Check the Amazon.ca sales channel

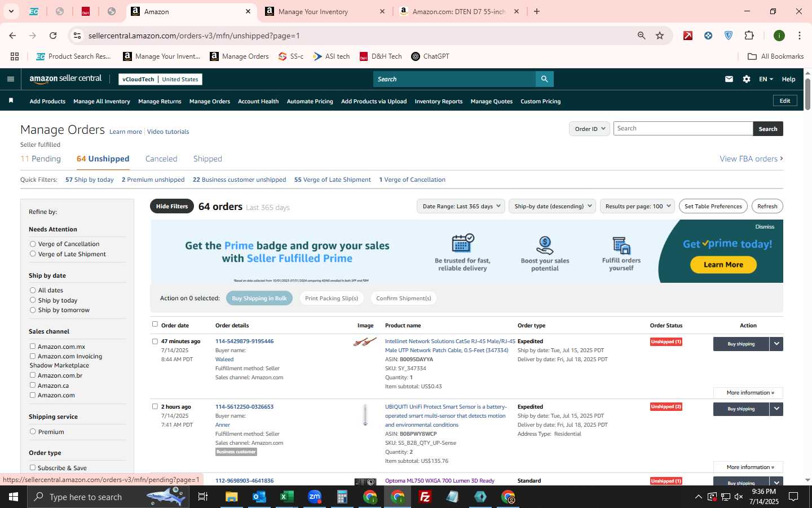coord(33,385)
